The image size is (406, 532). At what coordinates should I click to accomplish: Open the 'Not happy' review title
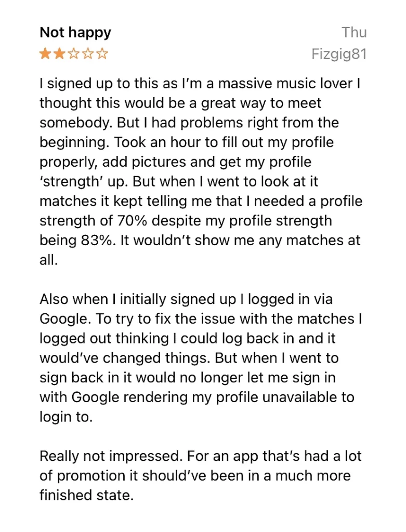tap(75, 33)
